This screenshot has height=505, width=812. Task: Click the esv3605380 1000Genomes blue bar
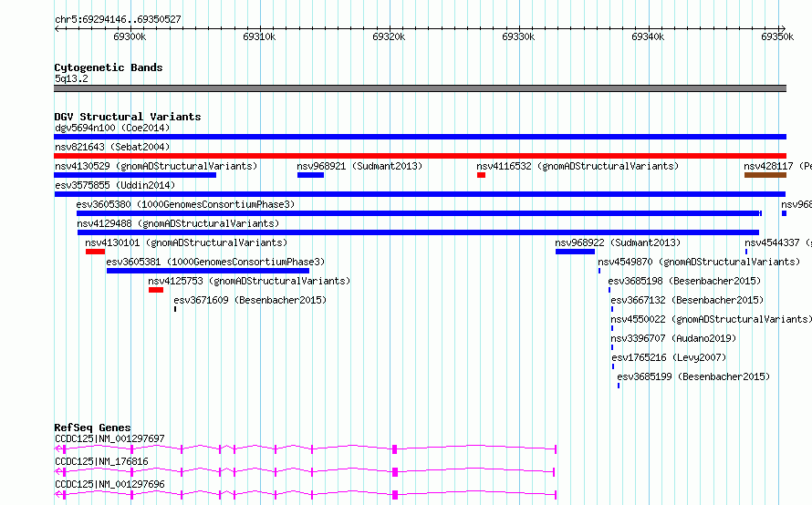point(419,213)
